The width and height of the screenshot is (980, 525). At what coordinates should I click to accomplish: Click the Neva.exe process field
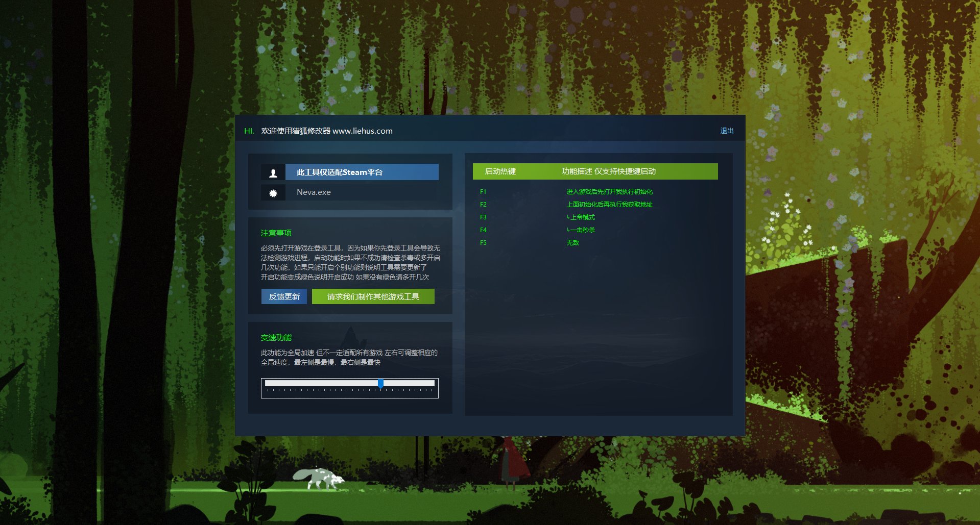[x=362, y=192]
